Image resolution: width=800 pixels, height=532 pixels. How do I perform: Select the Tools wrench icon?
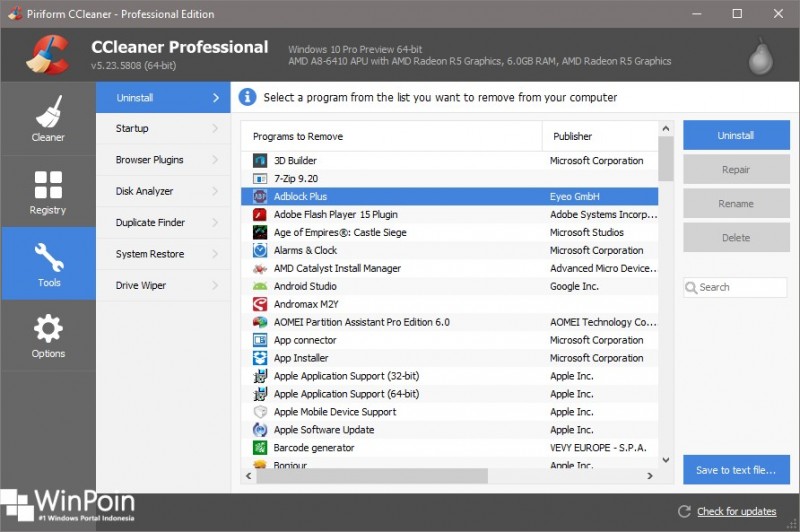(48, 257)
